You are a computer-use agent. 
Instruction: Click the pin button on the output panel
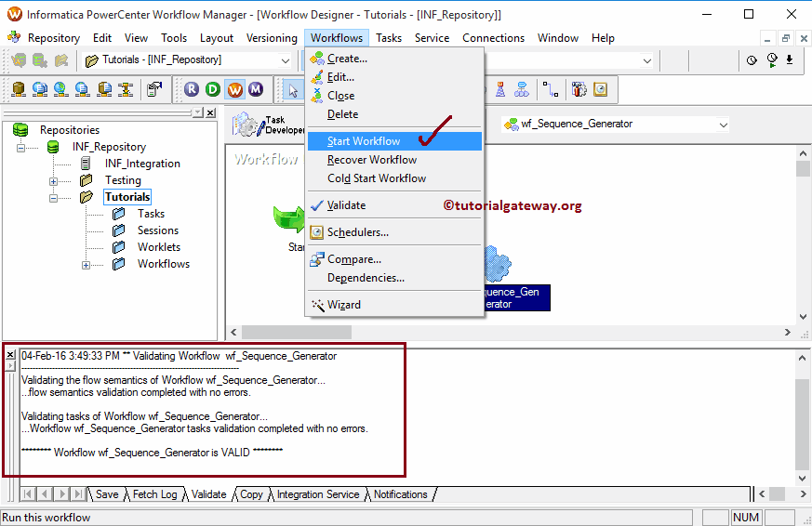point(10,365)
